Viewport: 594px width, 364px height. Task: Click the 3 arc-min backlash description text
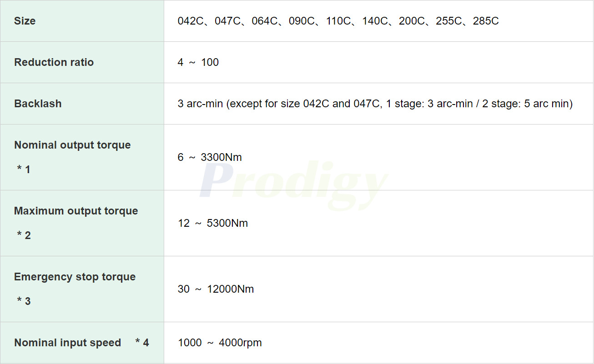pos(375,104)
